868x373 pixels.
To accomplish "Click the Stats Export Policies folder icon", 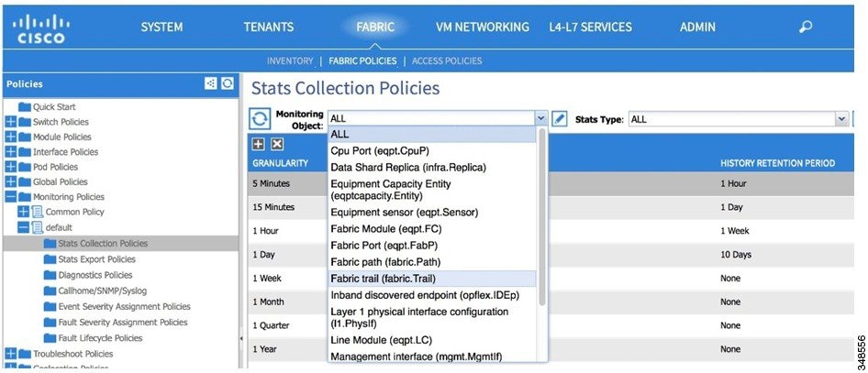I will point(50,259).
